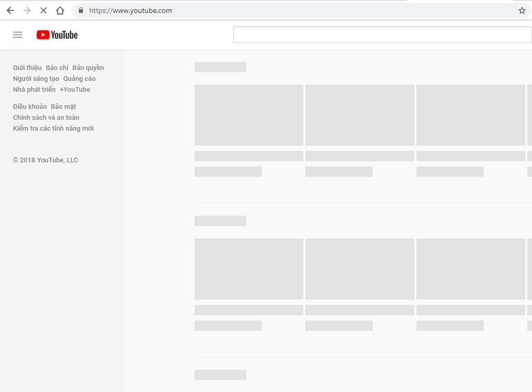This screenshot has height=392, width=532.
Task: Click the browser forward arrow
Action: click(26, 10)
